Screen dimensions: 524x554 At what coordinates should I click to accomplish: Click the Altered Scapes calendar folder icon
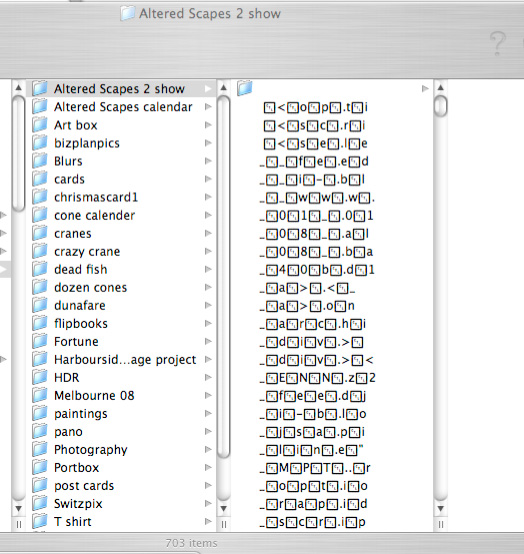point(40,106)
